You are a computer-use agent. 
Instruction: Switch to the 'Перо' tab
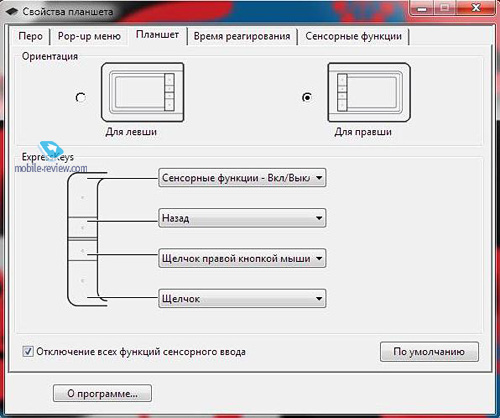tap(30, 36)
